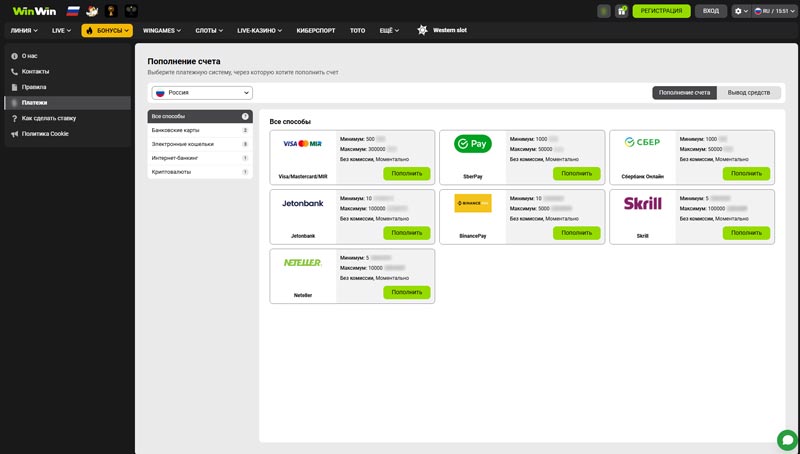Expand the Live menu
Screen dimensions: 800x454
[61, 31]
